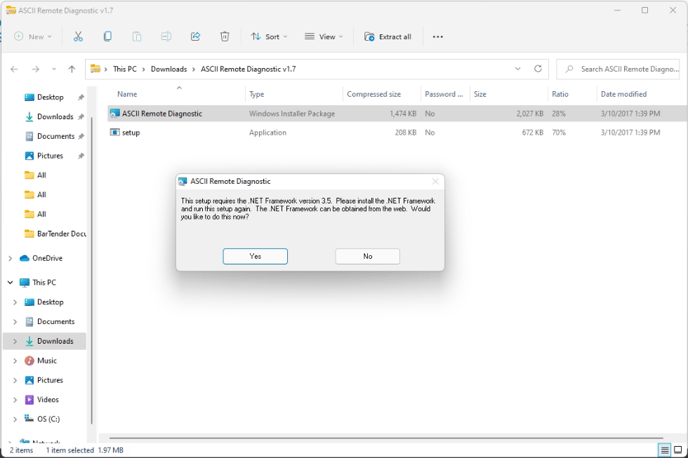Click the '672 KB' size cell
Viewport: 688px width, 458px height.
tap(532, 132)
